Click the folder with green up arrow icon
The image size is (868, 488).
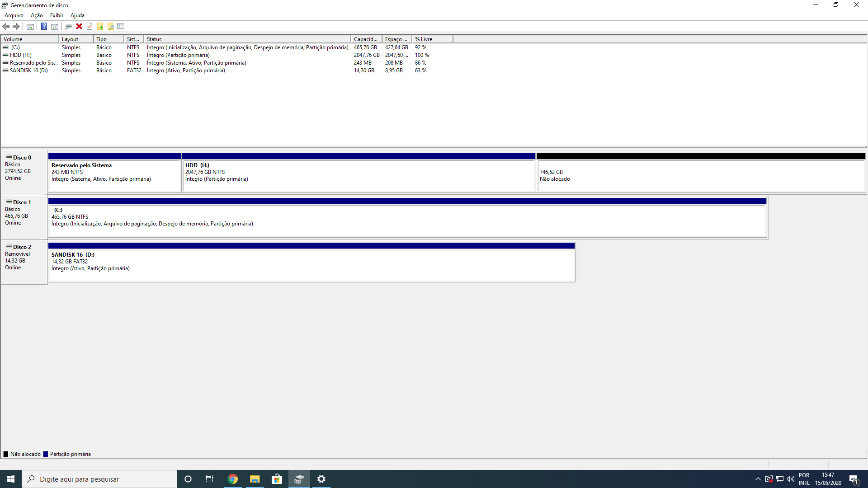coord(100,26)
